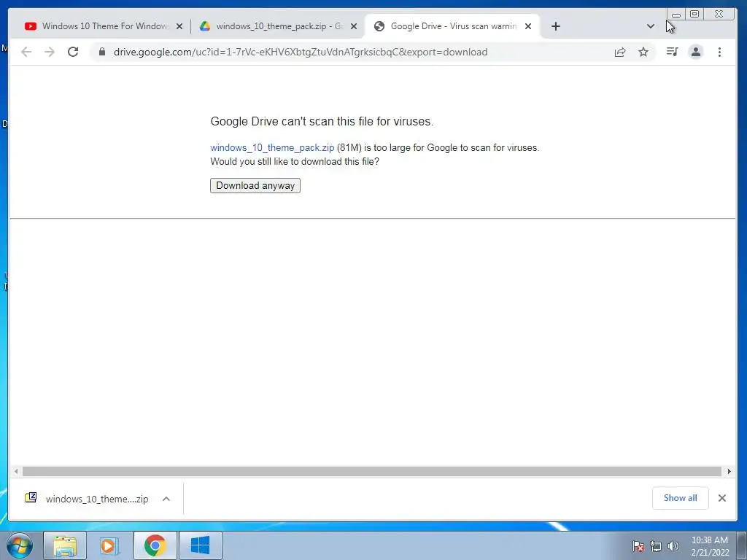
Task: Launch Windows Media Player from taskbar
Action: pos(109,545)
